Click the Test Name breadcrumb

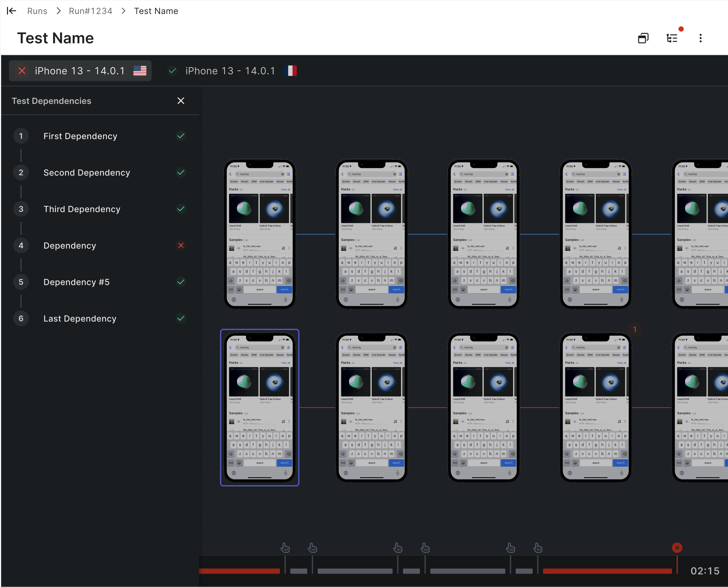[x=156, y=11]
